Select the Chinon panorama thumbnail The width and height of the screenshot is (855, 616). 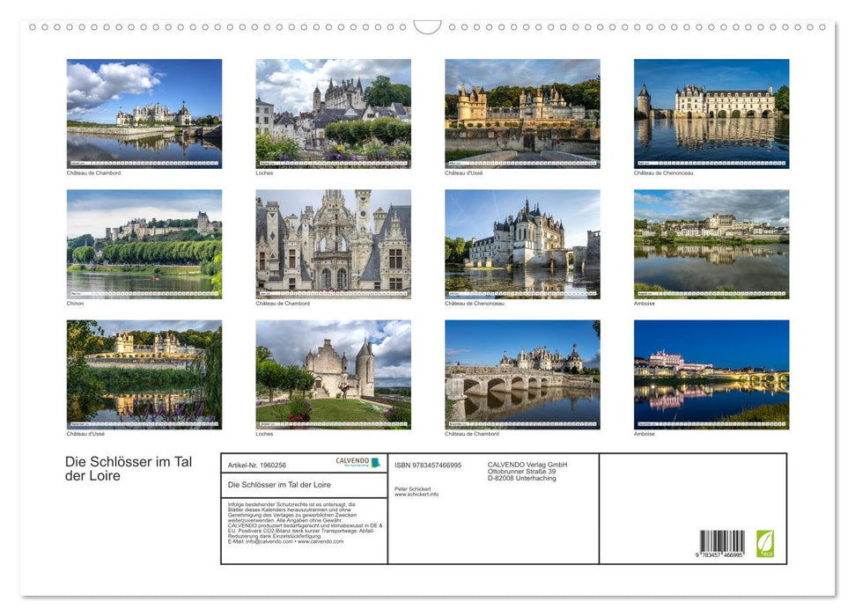click(144, 243)
